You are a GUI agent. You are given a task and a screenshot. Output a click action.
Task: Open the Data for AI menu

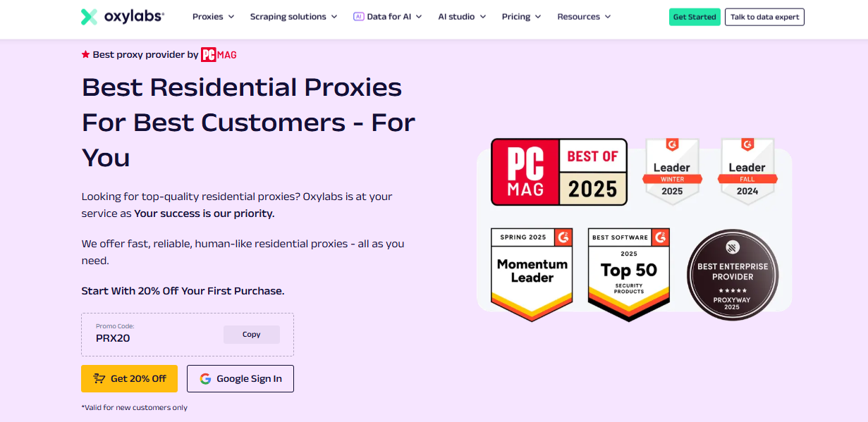[x=387, y=17]
